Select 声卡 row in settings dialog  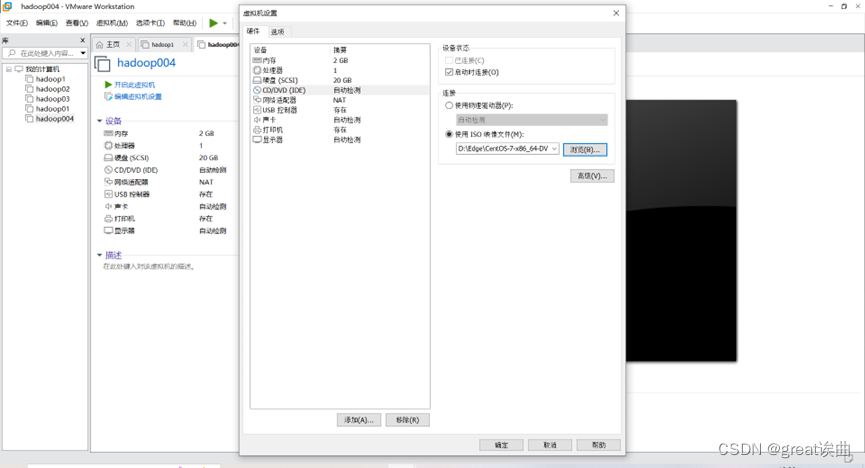[340, 120]
